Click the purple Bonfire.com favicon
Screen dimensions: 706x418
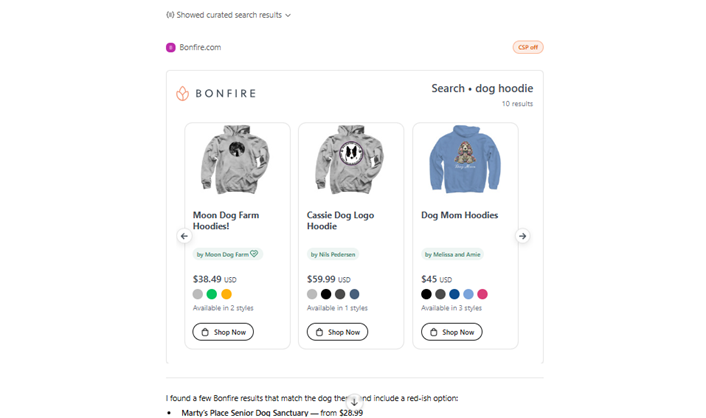point(171,47)
